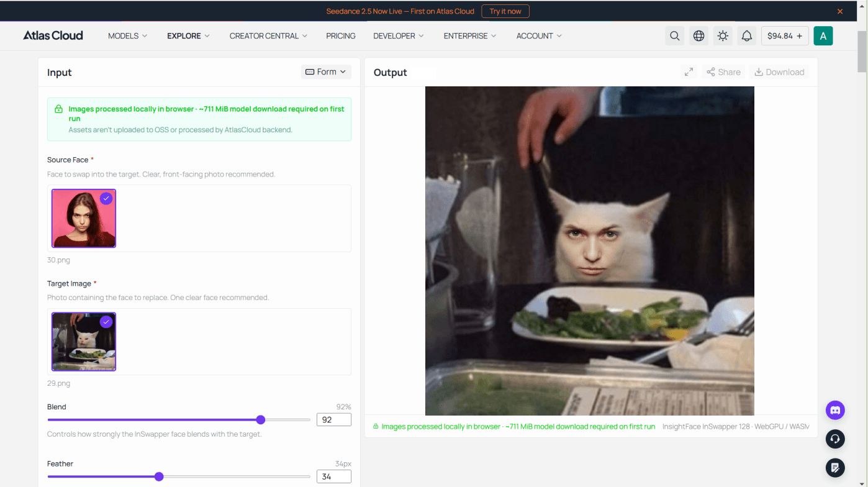Click the Input panel heading
The width and height of the screenshot is (868, 487).
pos(60,73)
